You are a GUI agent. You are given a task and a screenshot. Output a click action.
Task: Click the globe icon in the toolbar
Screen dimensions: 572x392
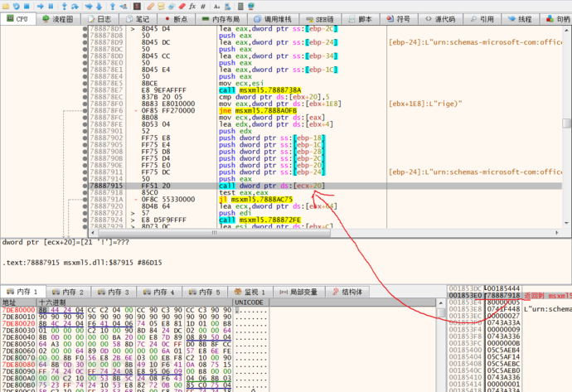click(250, 6)
